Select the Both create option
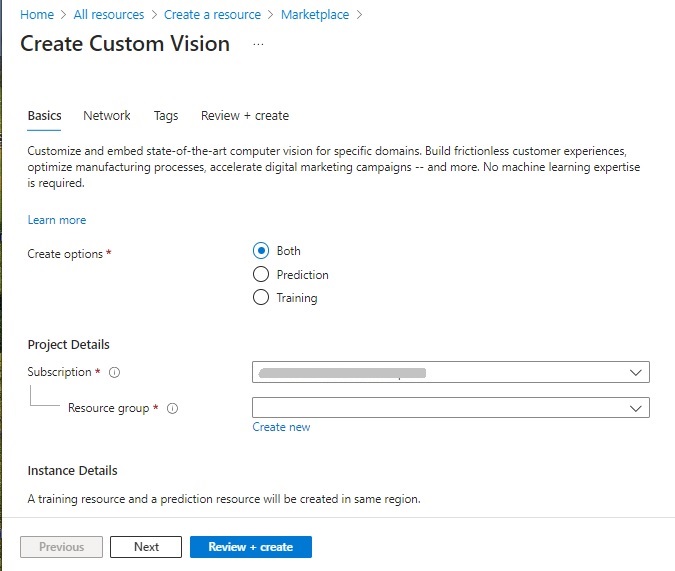Viewport: 675px width, 571px height. [x=261, y=251]
